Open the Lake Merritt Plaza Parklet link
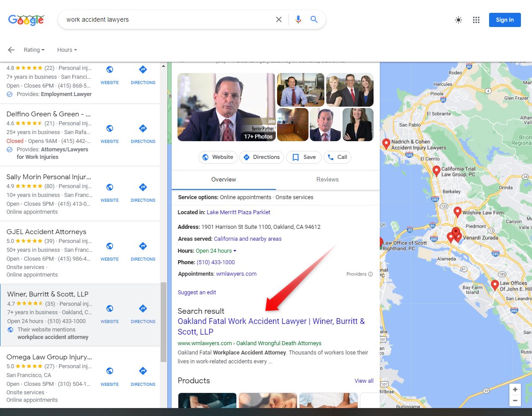Viewport: 532px width, 416px height. (239, 212)
